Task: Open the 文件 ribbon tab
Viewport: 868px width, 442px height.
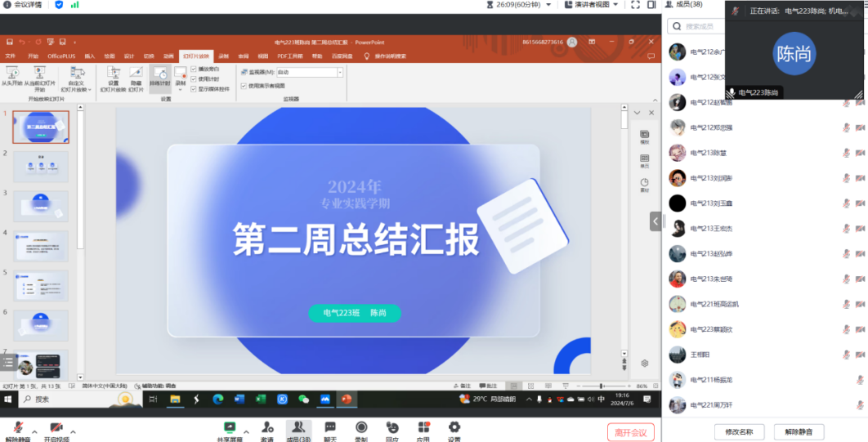Action: point(11,56)
